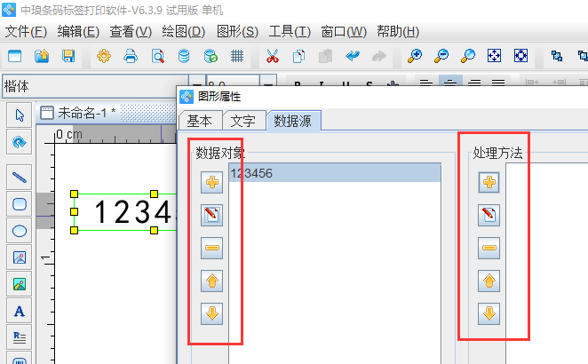Open the 文件(F) menu

26,31
